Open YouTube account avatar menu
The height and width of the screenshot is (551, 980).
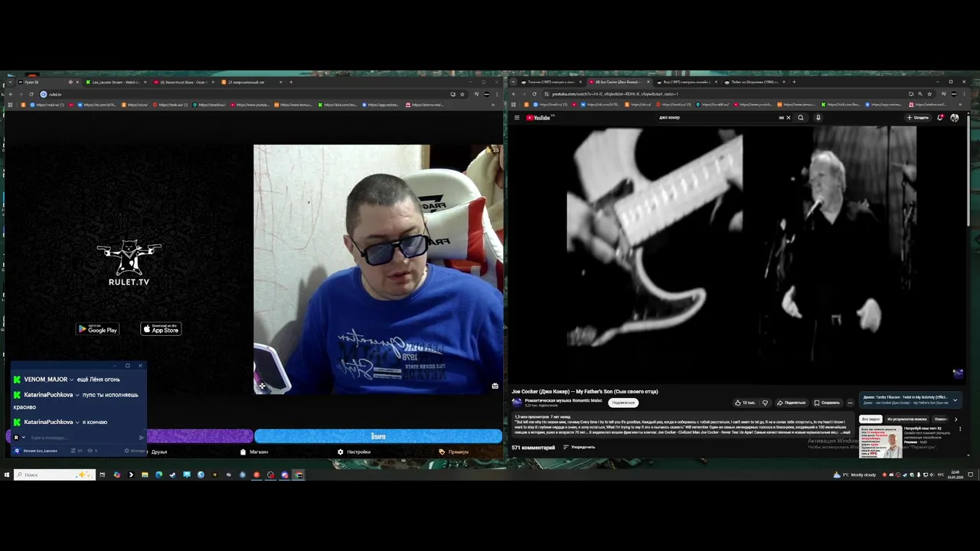pos(954,118)
